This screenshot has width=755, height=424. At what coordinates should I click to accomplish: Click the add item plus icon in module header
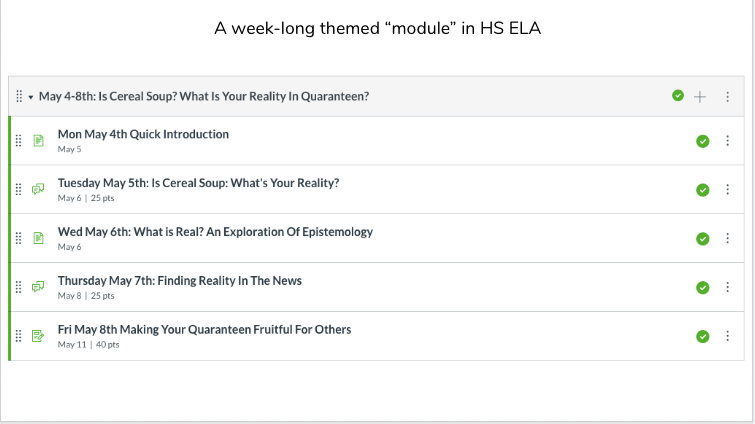(x=700, y=96)
